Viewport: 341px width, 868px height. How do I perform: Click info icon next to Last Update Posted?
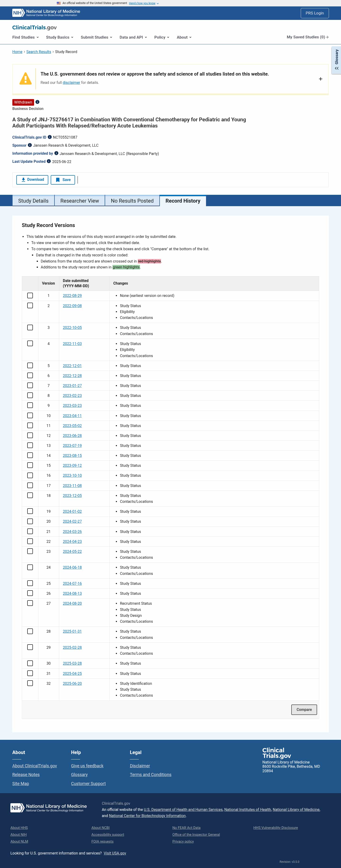[49, 161]
